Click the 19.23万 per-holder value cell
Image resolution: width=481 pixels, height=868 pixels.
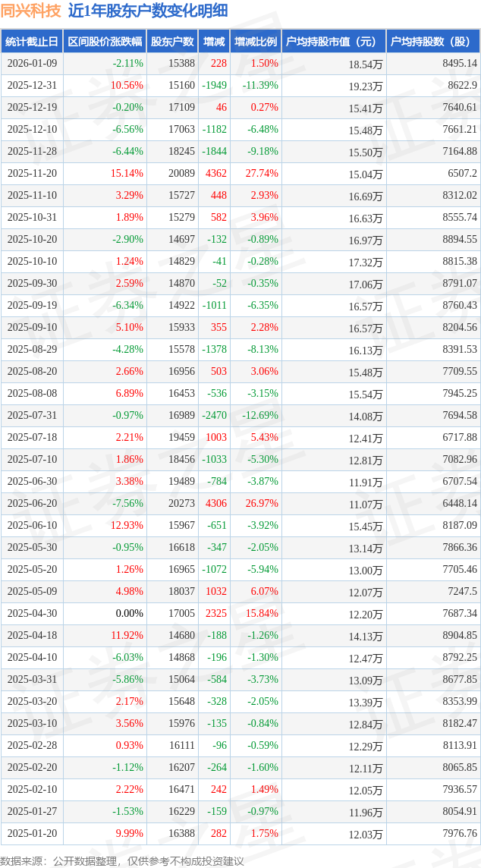pos(366,86)
